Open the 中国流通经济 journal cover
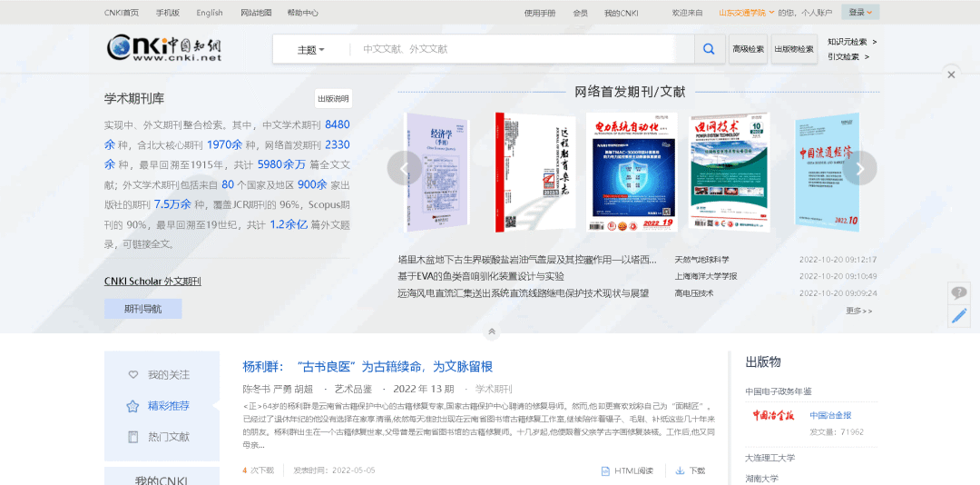 (x=828, y=172)
